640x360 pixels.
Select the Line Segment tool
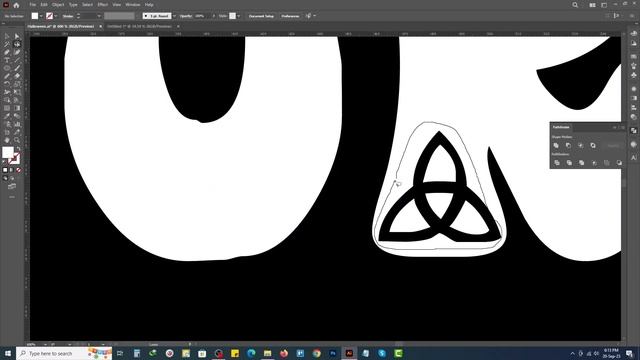[17, 60]
